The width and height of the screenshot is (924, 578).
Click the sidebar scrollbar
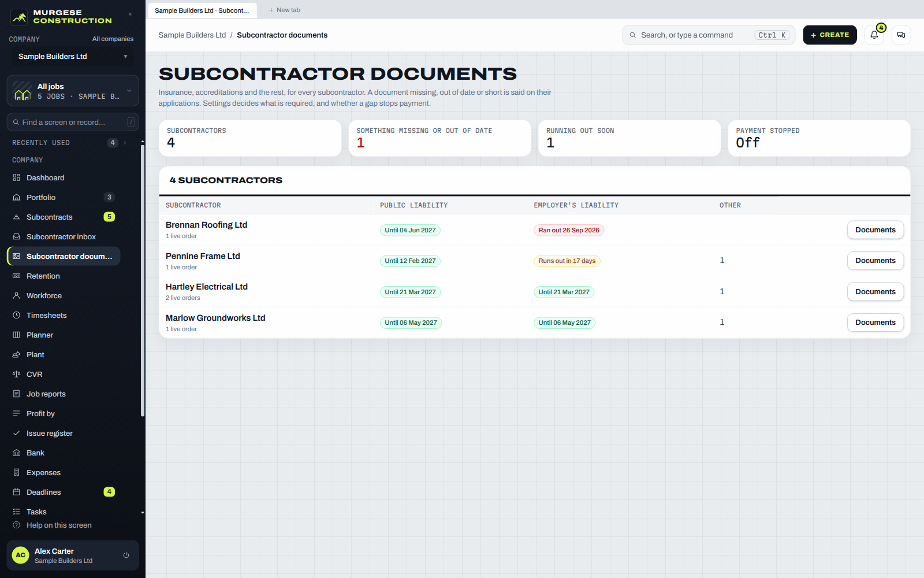click(143, 280)
